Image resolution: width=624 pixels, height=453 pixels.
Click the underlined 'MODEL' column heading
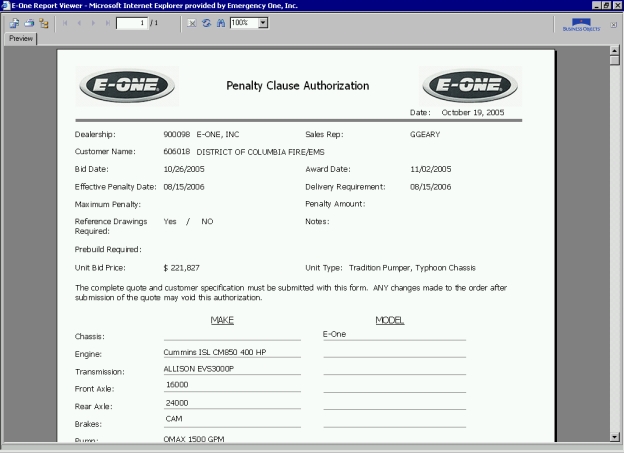390,320
